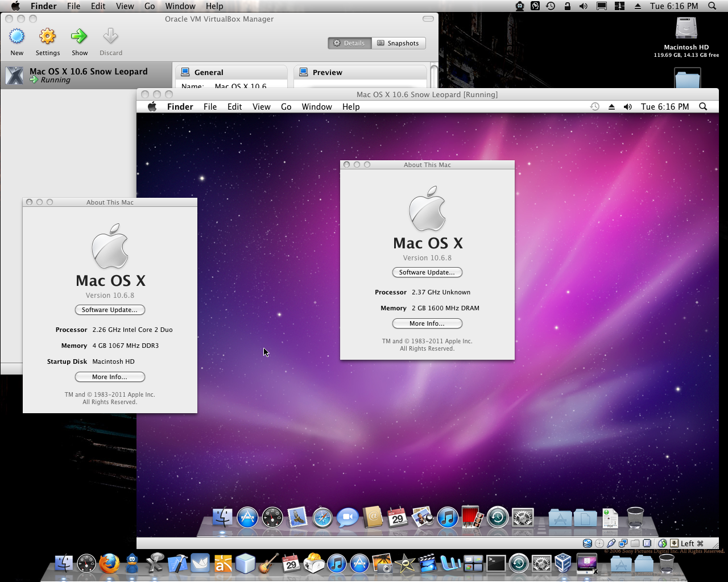The width and height of the screenshot is (728, 582).
Task: Open Firefox from the host dock
Action: click(x=109, y=563)
